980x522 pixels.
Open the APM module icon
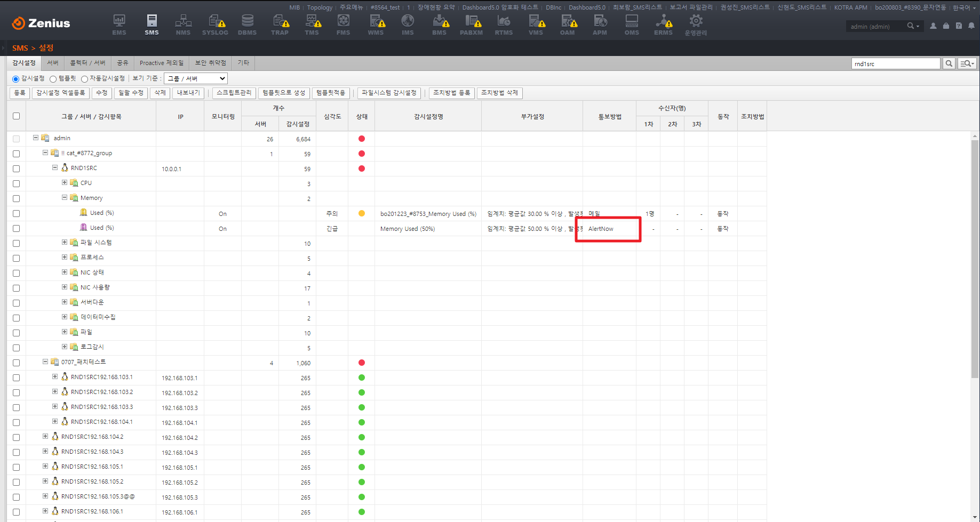600,25
